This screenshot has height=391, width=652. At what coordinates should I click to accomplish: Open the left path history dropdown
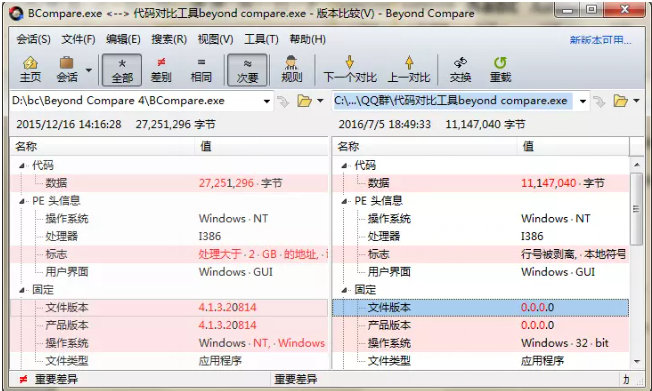pyautogui.click(x=267, y=101)
